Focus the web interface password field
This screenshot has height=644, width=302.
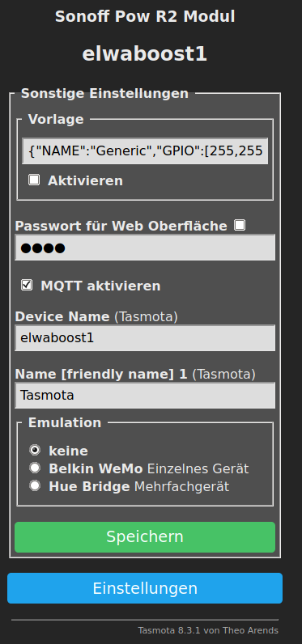tap(145, 248)
